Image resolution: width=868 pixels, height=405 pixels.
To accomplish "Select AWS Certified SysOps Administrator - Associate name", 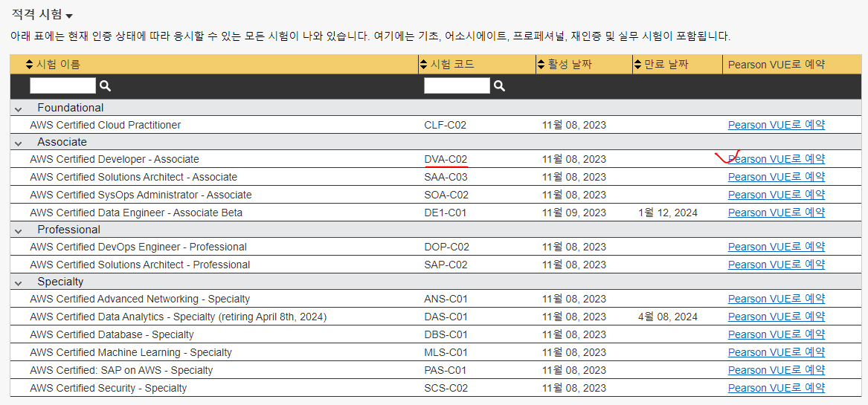I will pos(141,195).
